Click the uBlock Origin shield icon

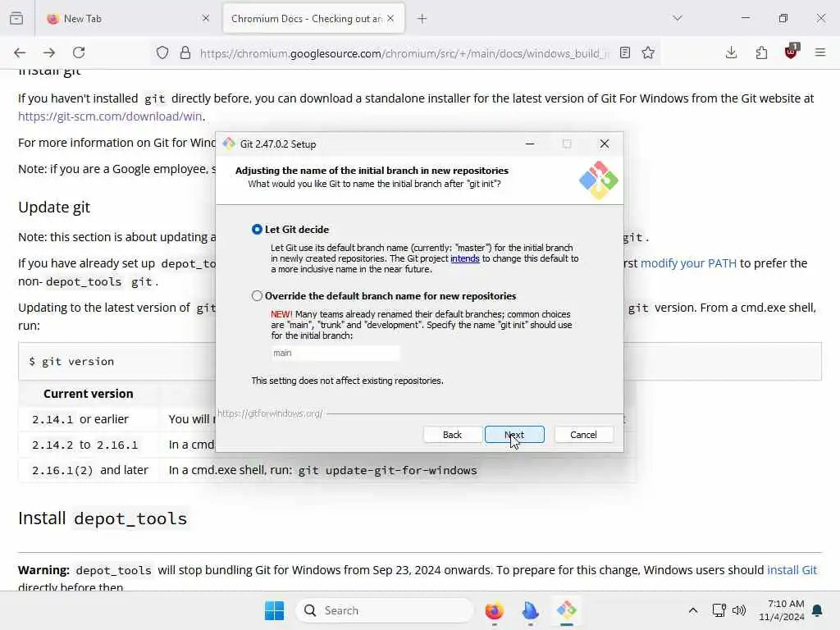(792, 52)
